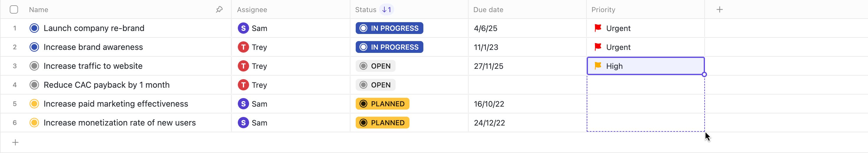Open the IN PROGRESS status dropdown for Launch company re-brand
This screenshot has height=153, width=868.
[x=389, y=28]
